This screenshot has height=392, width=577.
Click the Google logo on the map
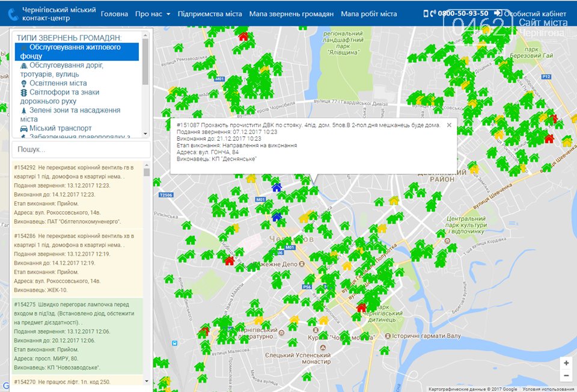(5, 385)
